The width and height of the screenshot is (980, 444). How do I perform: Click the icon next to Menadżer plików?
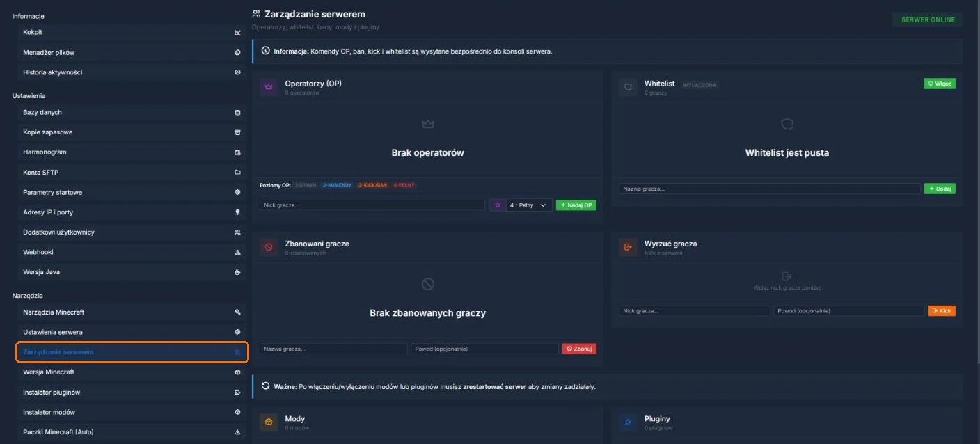237,52
